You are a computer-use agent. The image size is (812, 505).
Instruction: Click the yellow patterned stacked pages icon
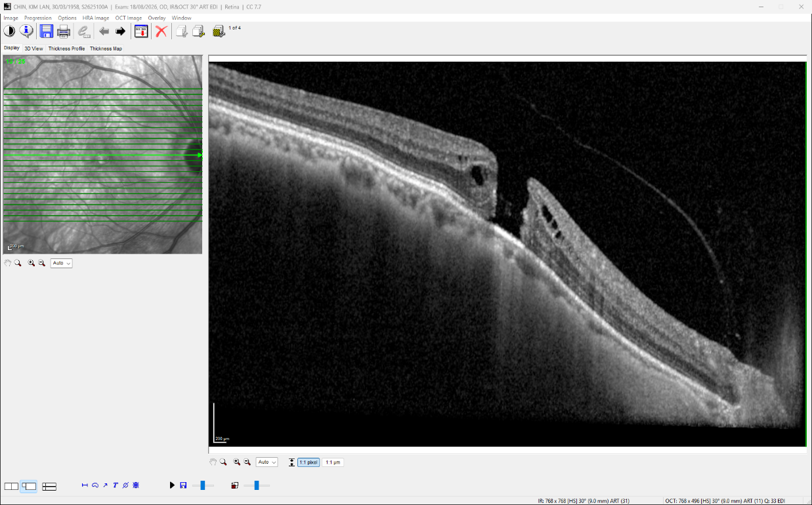pos(219,31)
